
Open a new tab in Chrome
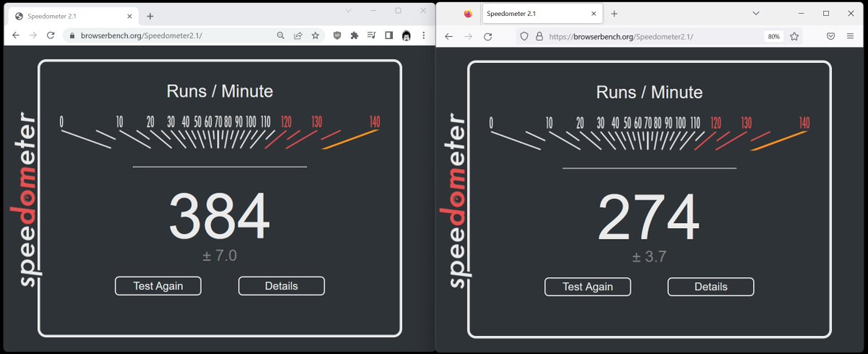(150, 16)
